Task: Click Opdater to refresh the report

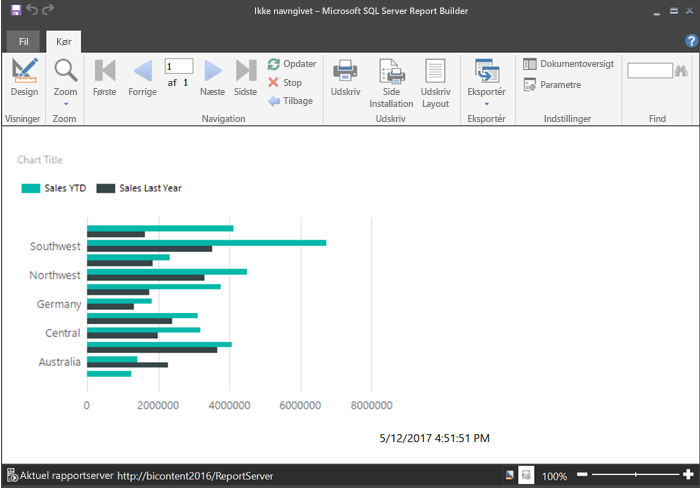Action: [x=292, y=64]
